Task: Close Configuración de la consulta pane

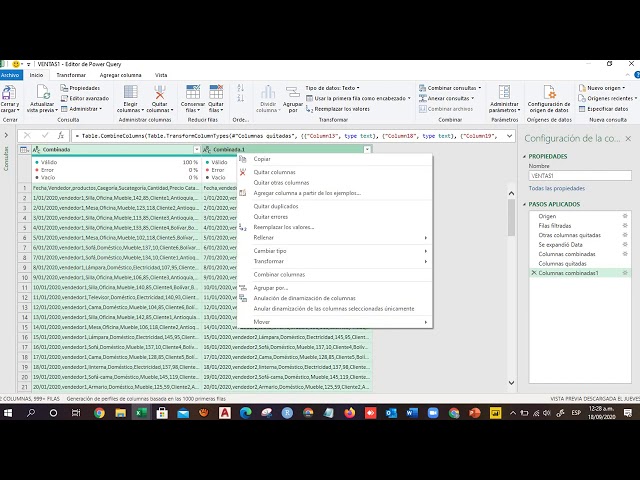Action: click(x=628, y=139)
